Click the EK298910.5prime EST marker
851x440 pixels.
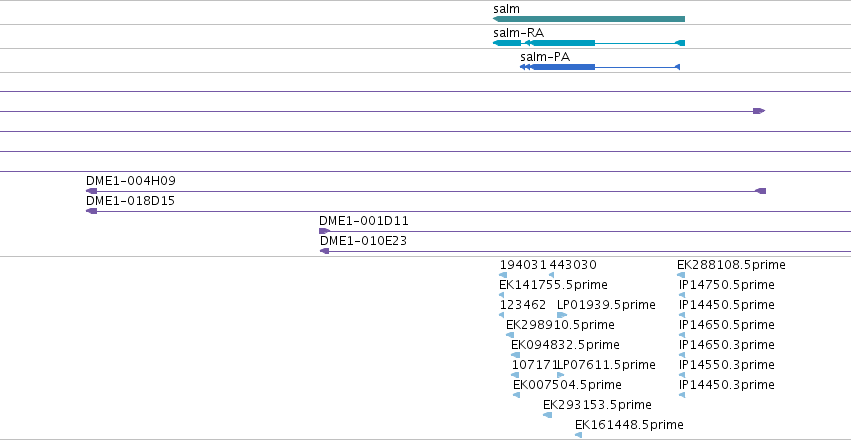pos(510,335)
